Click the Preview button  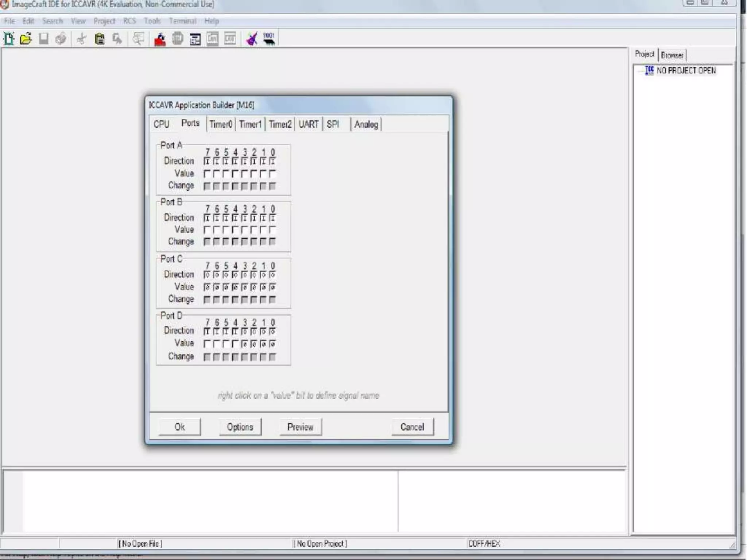301,427
